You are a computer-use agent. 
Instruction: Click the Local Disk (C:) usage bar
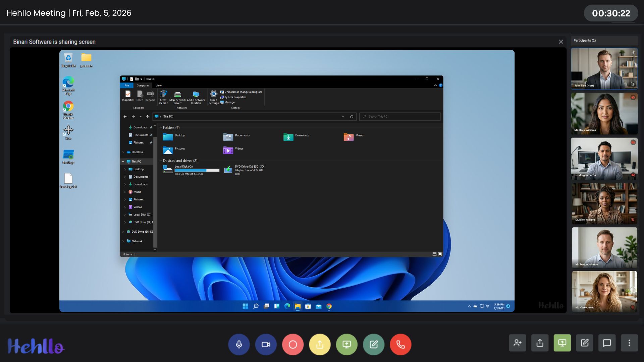pyautogui.click(x=197, y=170)
